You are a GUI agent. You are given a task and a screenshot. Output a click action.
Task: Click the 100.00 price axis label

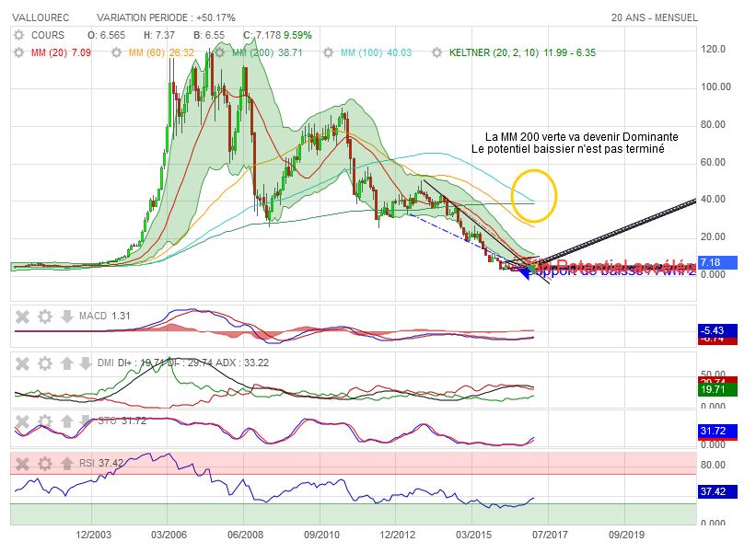(715, 86)
